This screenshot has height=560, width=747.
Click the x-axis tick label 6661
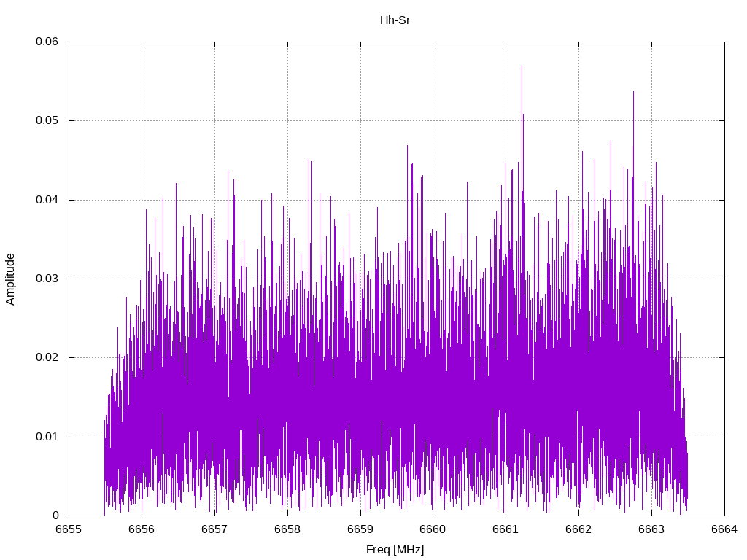506,529
